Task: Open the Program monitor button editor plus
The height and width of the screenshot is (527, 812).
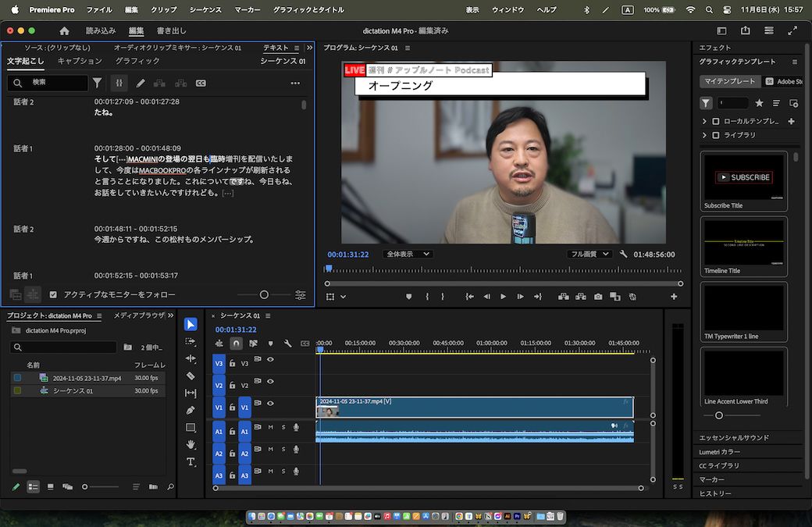Action: coord(674,297)
